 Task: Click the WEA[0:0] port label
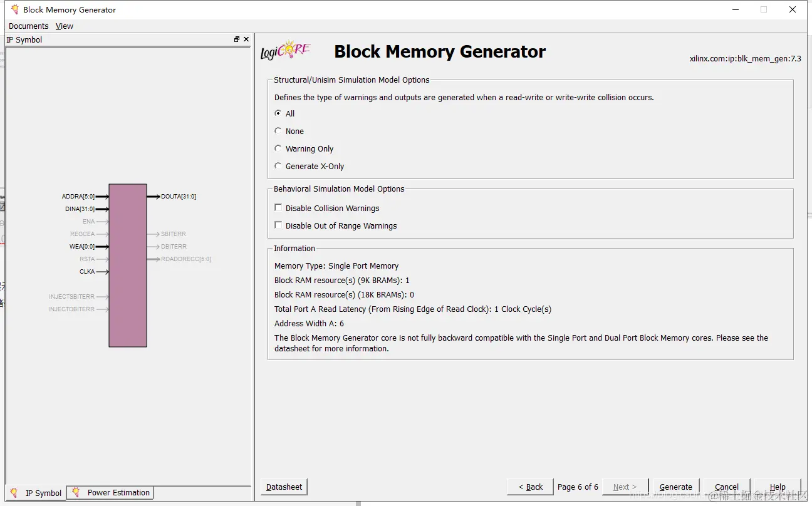click(82, 247)
